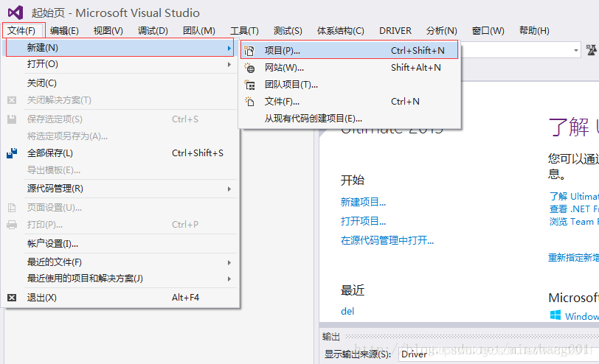Screen dimensions: 599x364
Task: Click the 查看 .NET link
Action: [574, 209]
